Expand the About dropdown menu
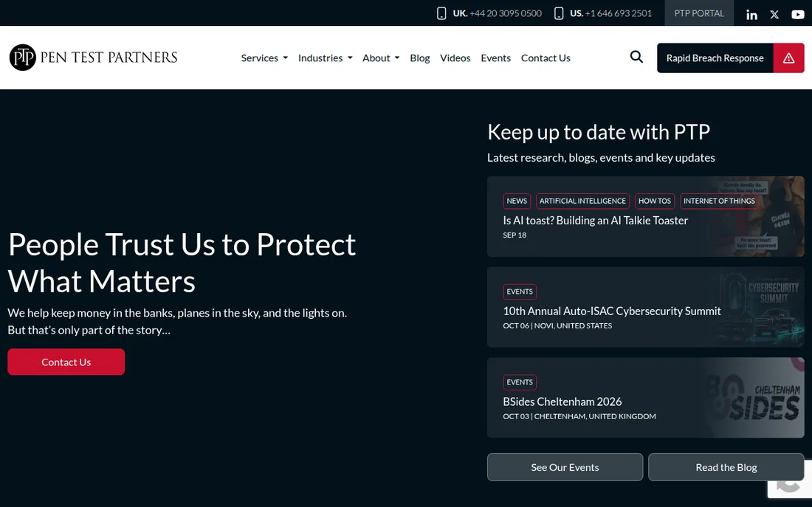 point(381,58)
